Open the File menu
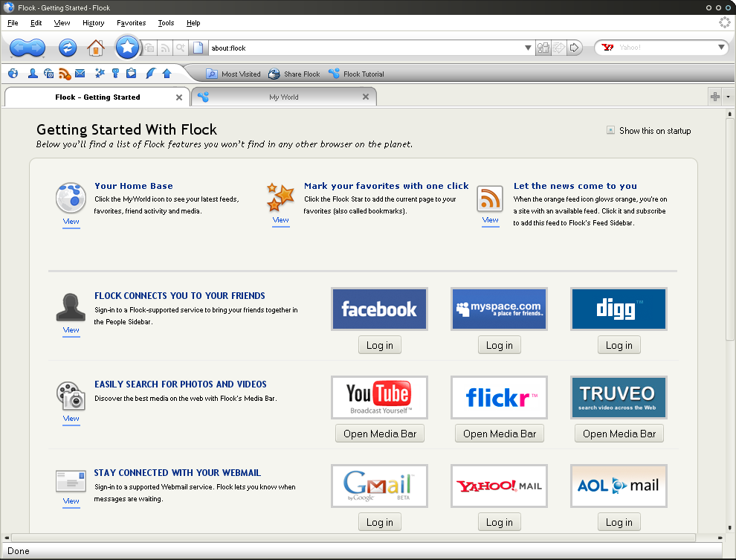736x560 pixels. (x=13, y=22)
